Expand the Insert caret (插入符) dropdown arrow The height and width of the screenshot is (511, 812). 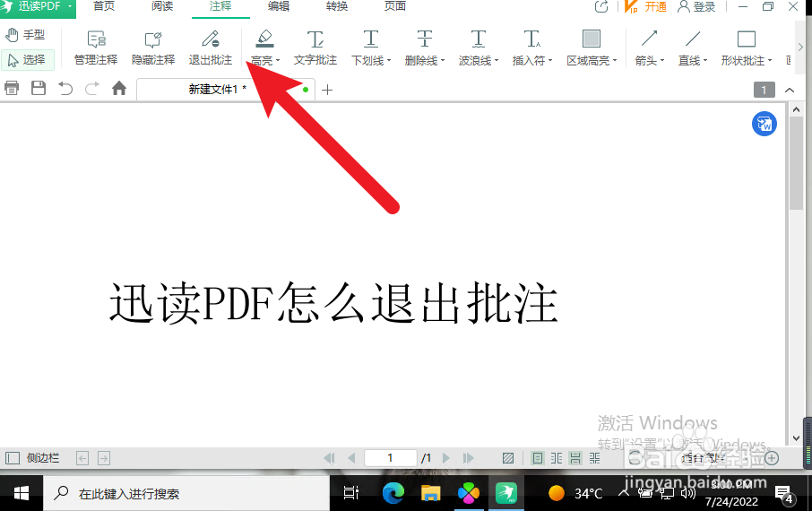pos(550,61)
